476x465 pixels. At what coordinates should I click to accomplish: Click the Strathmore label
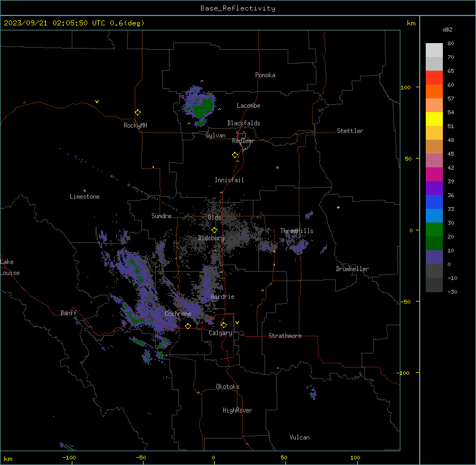(285, 336)
